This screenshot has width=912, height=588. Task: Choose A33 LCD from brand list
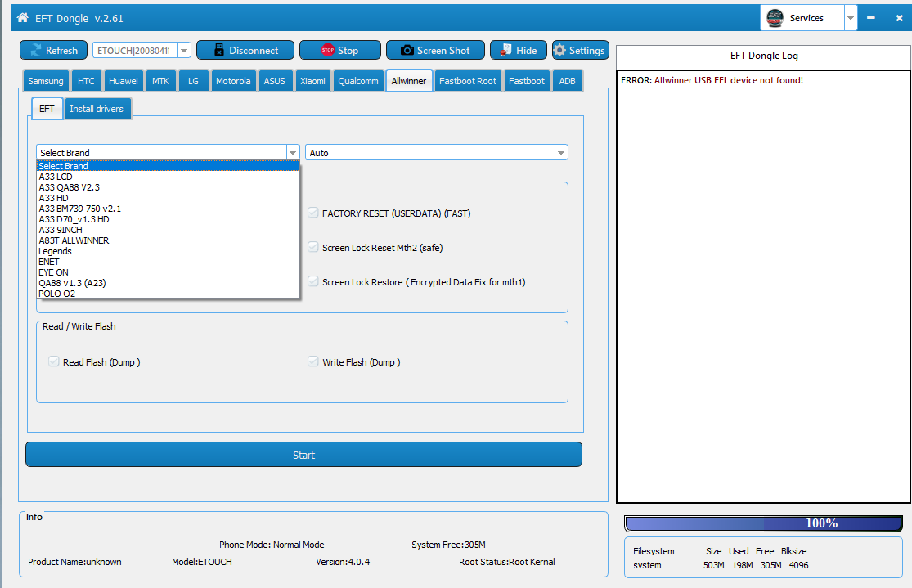tap(168, 177)
